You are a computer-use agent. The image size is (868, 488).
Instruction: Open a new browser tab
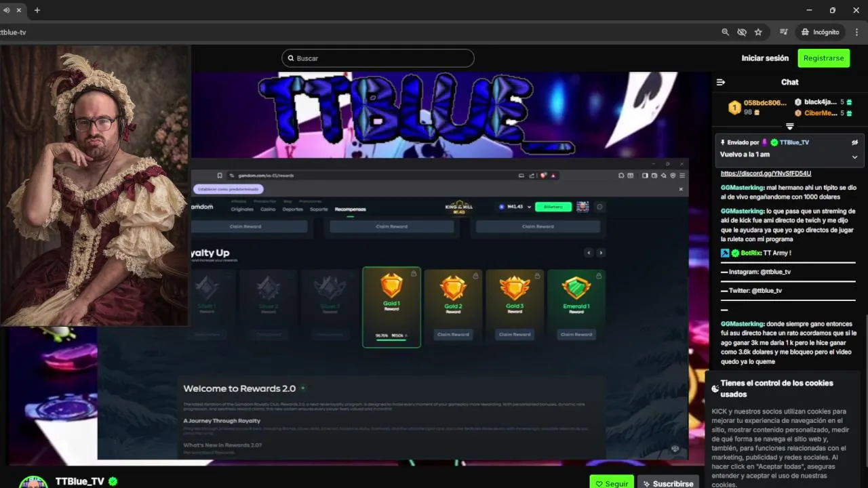point(37,10)
